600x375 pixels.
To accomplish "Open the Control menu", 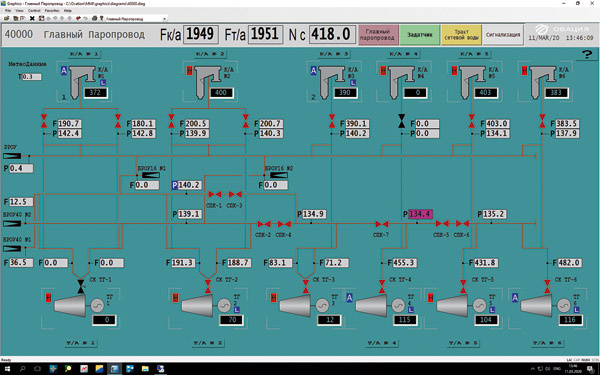I will pos(34,11).
